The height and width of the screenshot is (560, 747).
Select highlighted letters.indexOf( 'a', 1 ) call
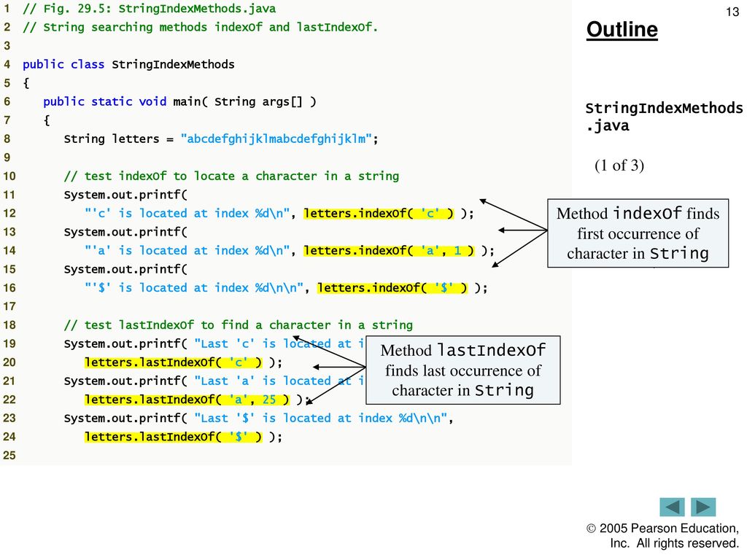click(x=390, y=251)
